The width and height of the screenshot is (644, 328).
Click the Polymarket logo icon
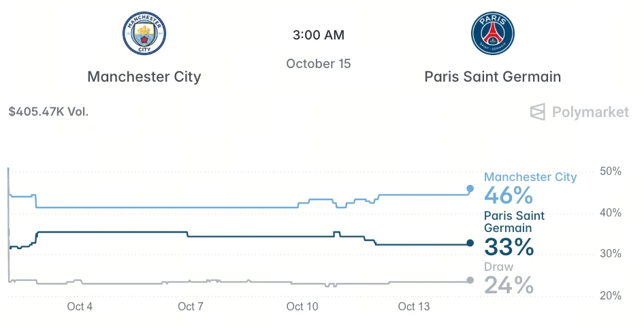(538, 112)
